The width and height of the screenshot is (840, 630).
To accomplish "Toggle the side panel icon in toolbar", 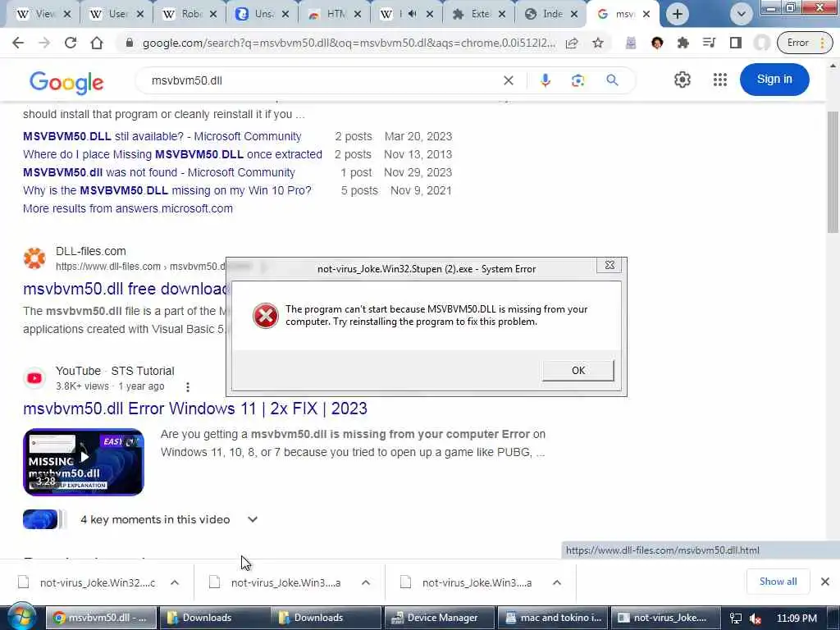I will coord(736,43).
